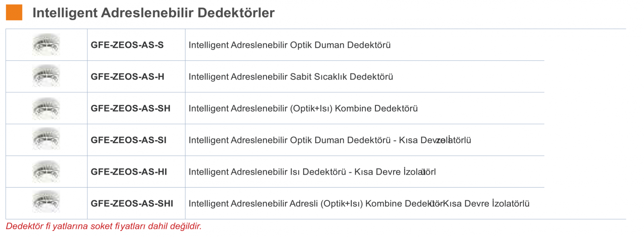The width and height of the screenshot is (644, 237).
Task: Click the red soket fiyatları footnote
Action: [104, 226]
